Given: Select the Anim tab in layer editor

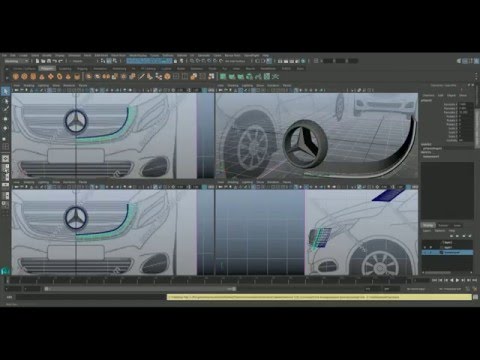Looking at the screenshot, I should click(457, 225).
